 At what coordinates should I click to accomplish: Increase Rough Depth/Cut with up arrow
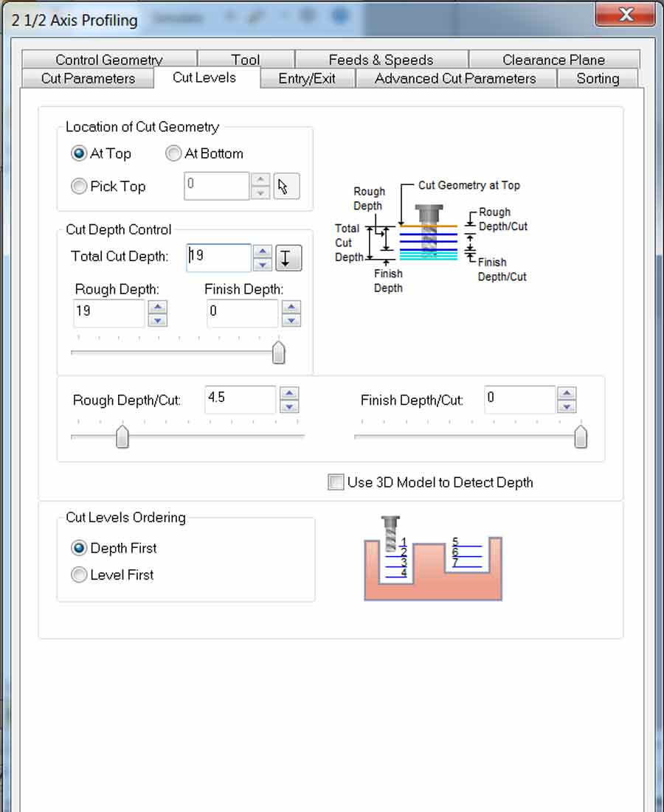click(289, 393)
